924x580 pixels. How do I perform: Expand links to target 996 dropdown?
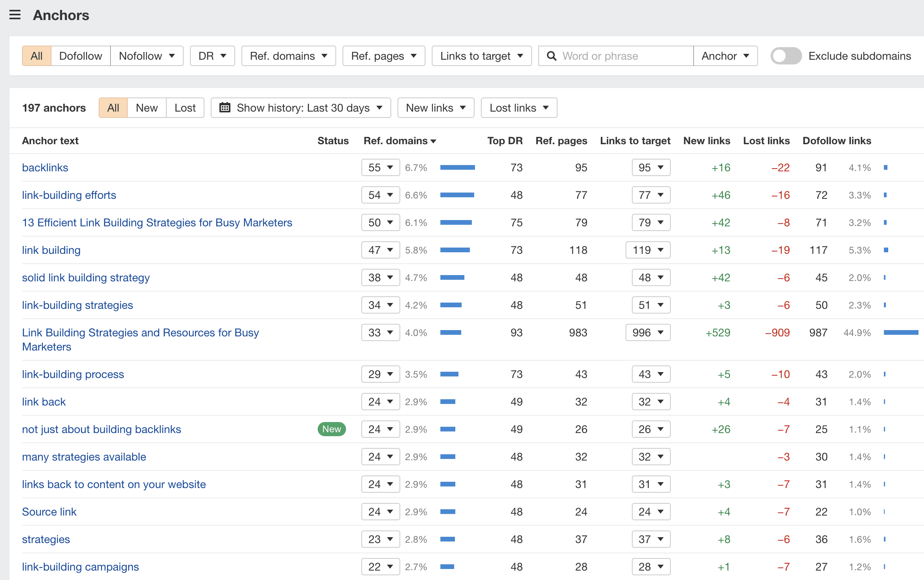click(648, 332)
